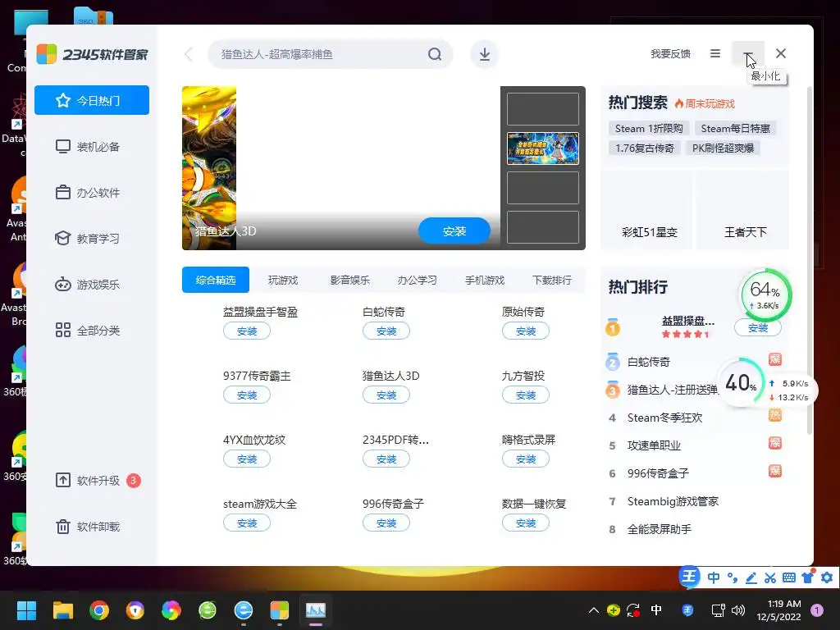Screen dimensions: 840x630
Task: Install 9377传奇霸主
Action: click(247, 395)
